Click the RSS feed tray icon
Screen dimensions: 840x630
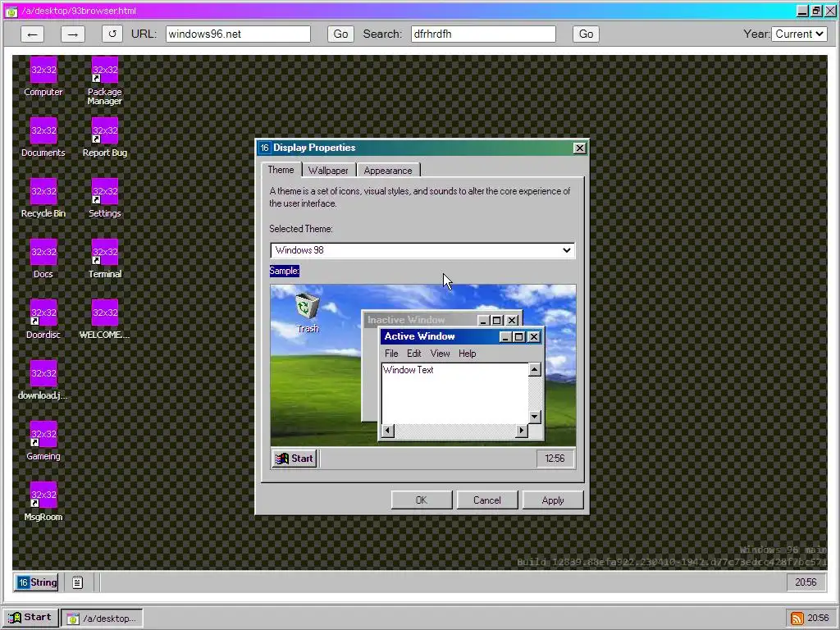point(797,619)
